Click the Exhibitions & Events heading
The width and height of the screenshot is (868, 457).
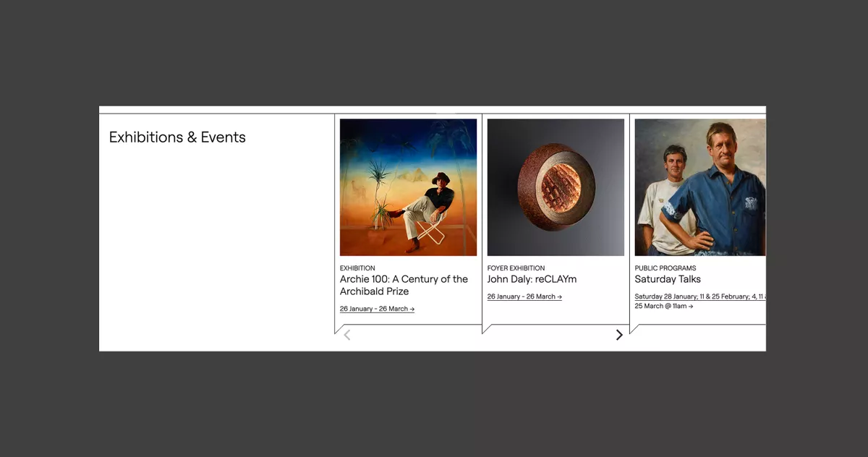tap(177, 137)
